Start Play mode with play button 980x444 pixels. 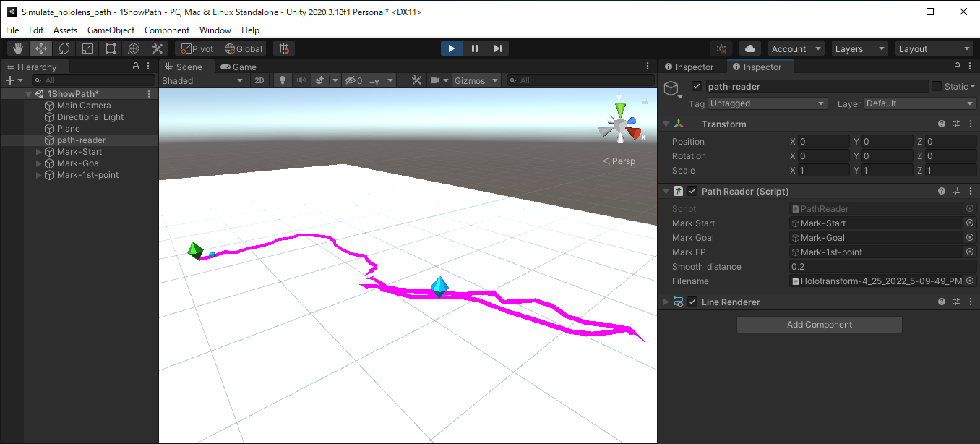click(x=452, y=48)
